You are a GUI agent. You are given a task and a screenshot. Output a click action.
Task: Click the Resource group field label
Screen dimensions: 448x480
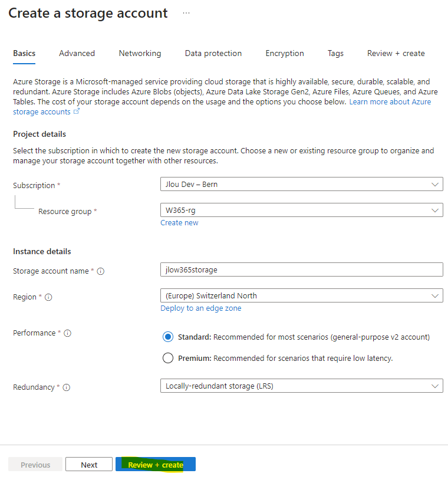pos(65,212)
